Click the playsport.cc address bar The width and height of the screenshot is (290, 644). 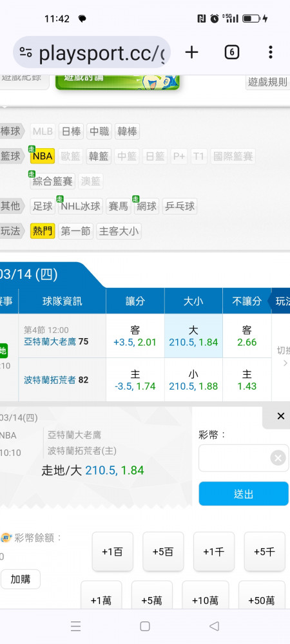click(92, 52)
